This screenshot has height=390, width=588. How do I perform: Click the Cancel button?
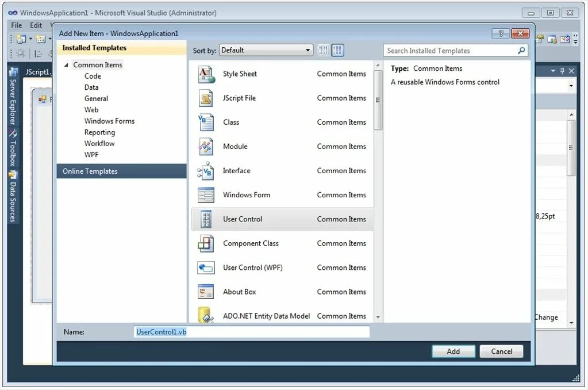[501, 351]
